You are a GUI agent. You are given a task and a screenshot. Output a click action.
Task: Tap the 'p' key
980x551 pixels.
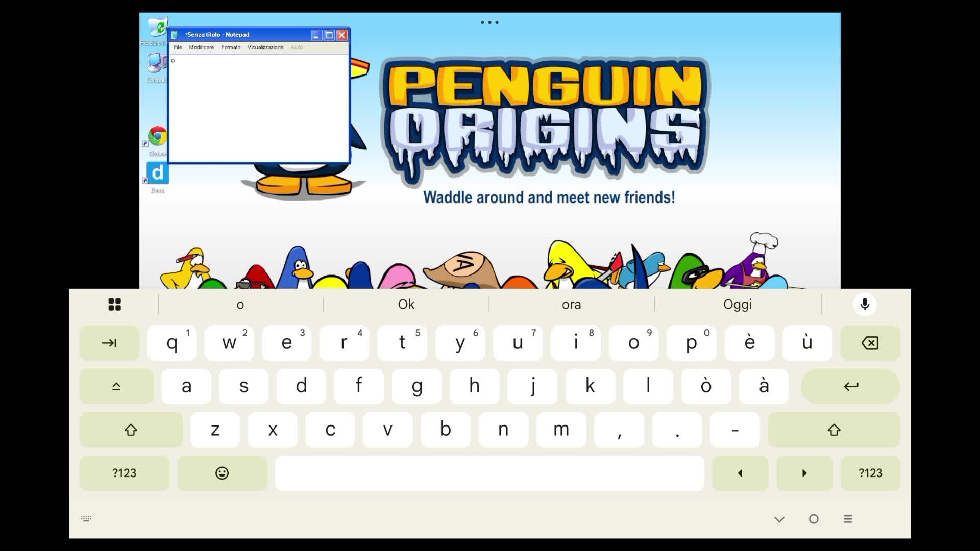coord(692,343)
